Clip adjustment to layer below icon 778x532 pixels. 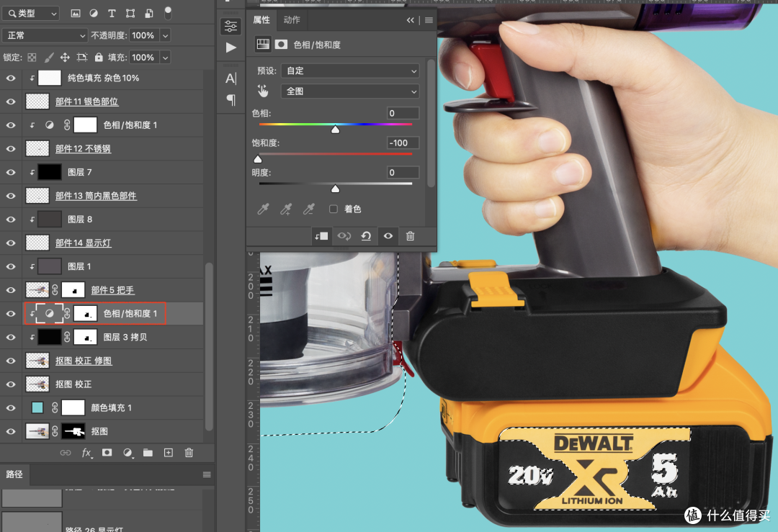(321, 236)
